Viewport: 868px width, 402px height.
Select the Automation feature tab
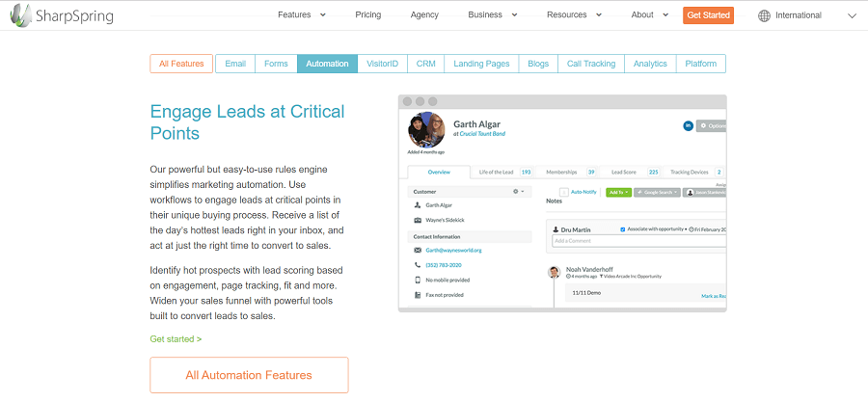click(327, 64)
